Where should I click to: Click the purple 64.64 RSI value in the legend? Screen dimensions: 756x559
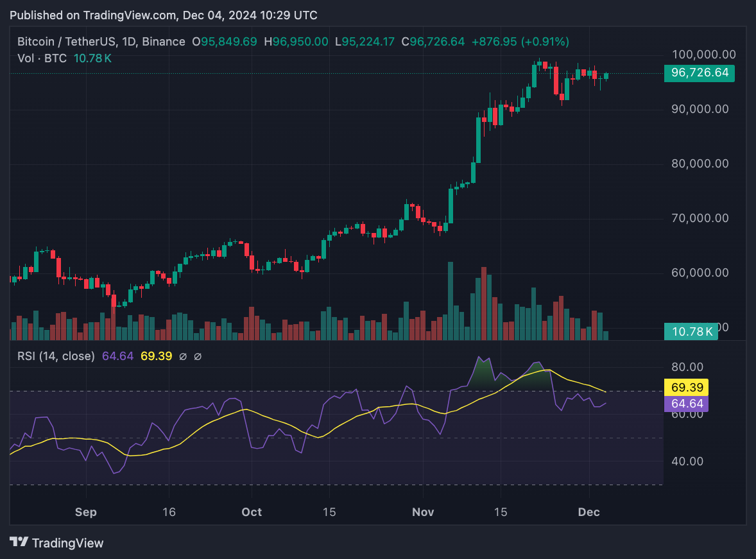(x=117, y=356)
